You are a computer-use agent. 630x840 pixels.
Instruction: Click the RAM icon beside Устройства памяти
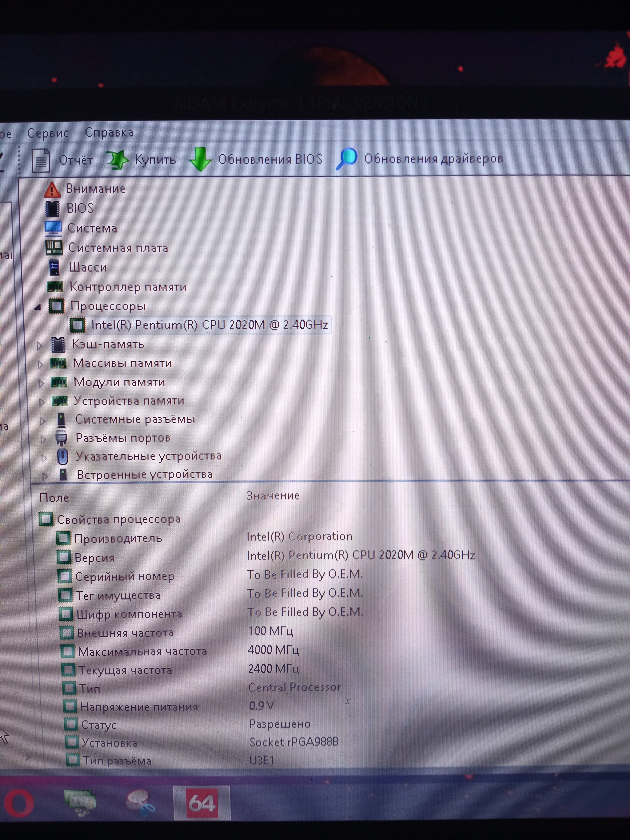coord(60,401)
